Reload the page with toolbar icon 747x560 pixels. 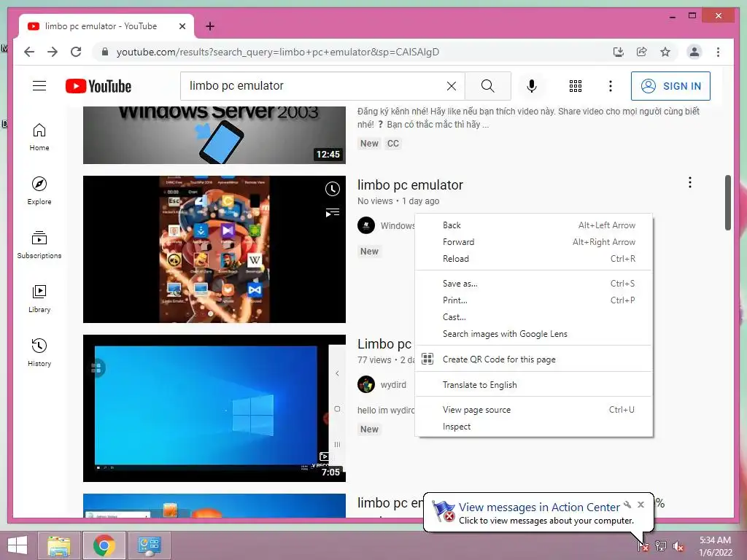point(76,52)
